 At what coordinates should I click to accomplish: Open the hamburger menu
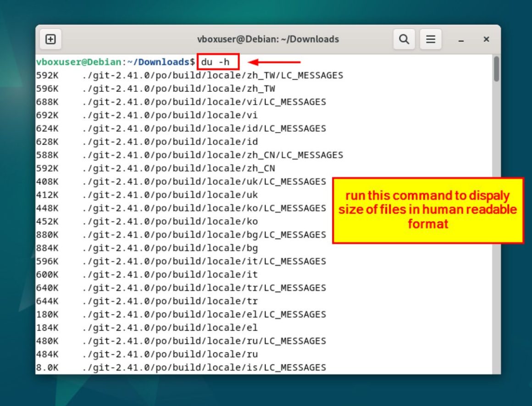430,39
